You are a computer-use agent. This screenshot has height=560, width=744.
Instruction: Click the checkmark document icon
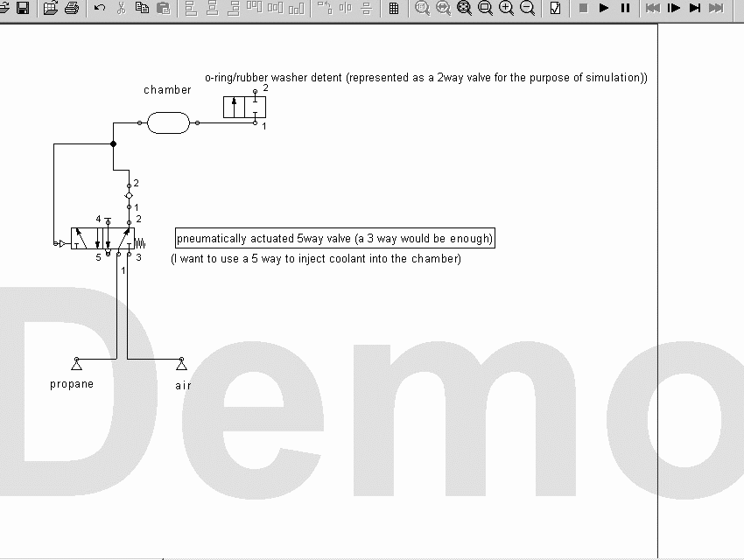556,8
